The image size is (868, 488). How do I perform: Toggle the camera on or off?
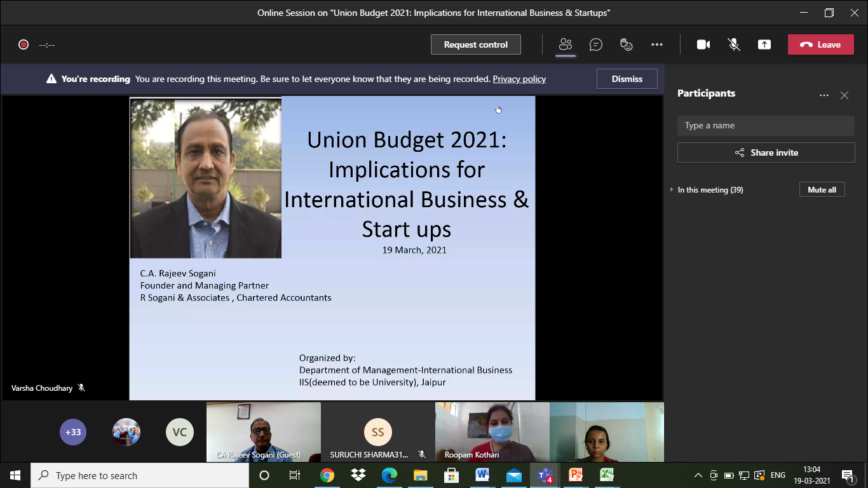703,44
